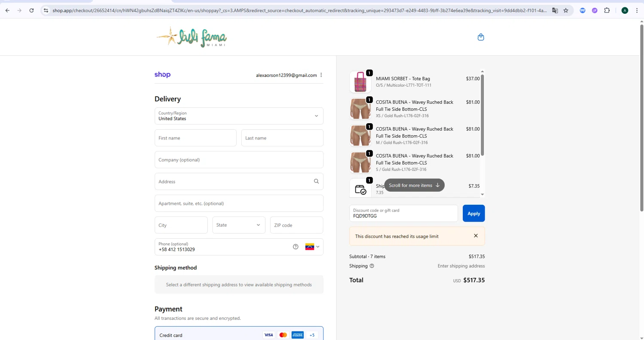The image size is (644, 340).
Task: Click the discount code or gift card field
Action: [x=404, y=213]
